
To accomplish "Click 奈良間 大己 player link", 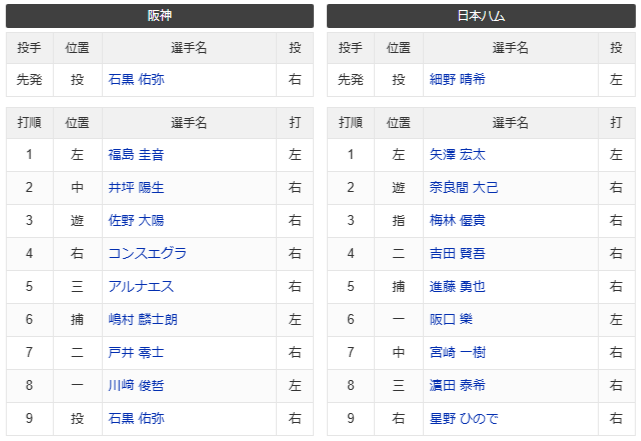I will 463,188.
